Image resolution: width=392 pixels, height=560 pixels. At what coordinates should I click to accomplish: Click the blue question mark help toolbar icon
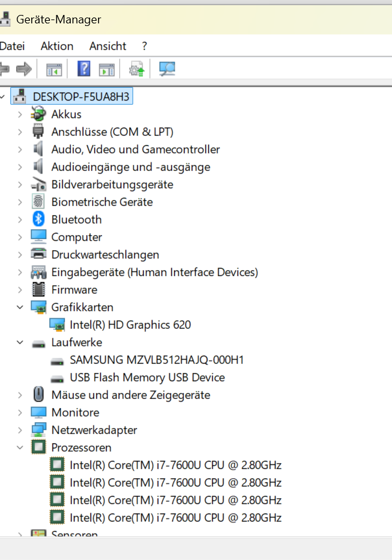click(x=84, y=69)
